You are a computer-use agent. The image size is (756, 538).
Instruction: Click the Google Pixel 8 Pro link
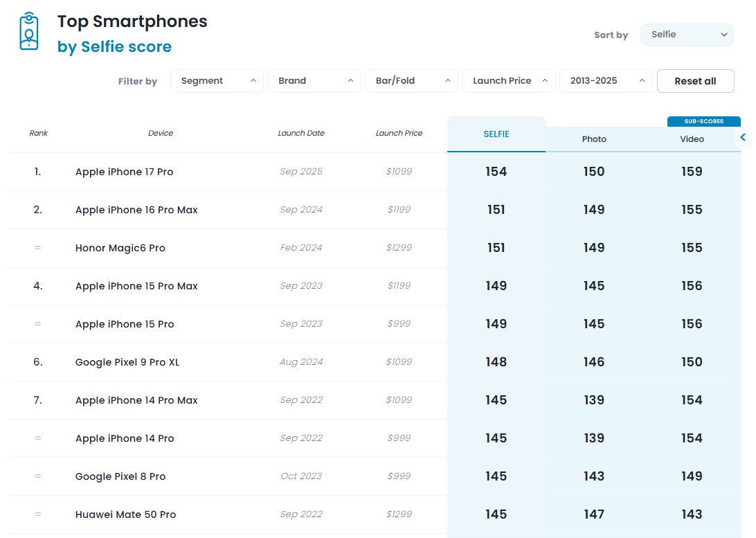120,476
